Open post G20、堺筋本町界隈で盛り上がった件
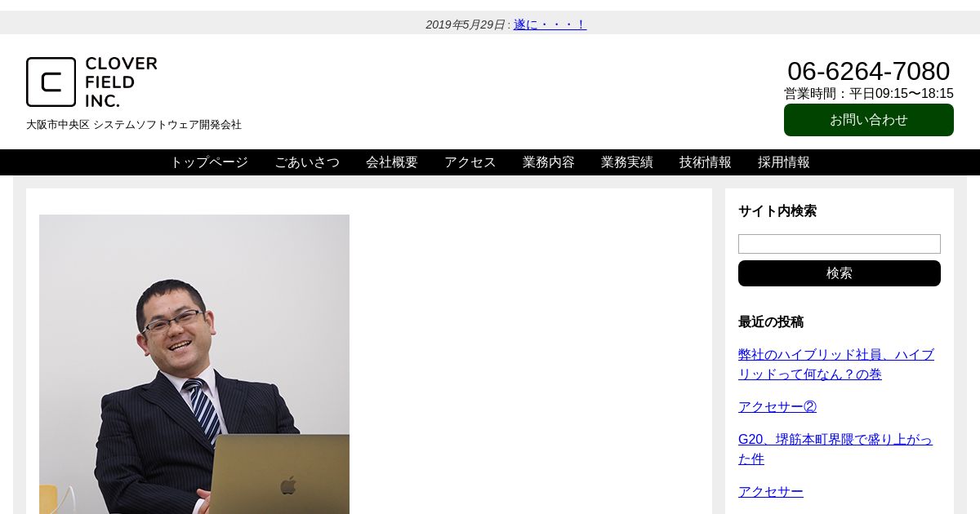The image size is (980, 514). click(835, 450)
